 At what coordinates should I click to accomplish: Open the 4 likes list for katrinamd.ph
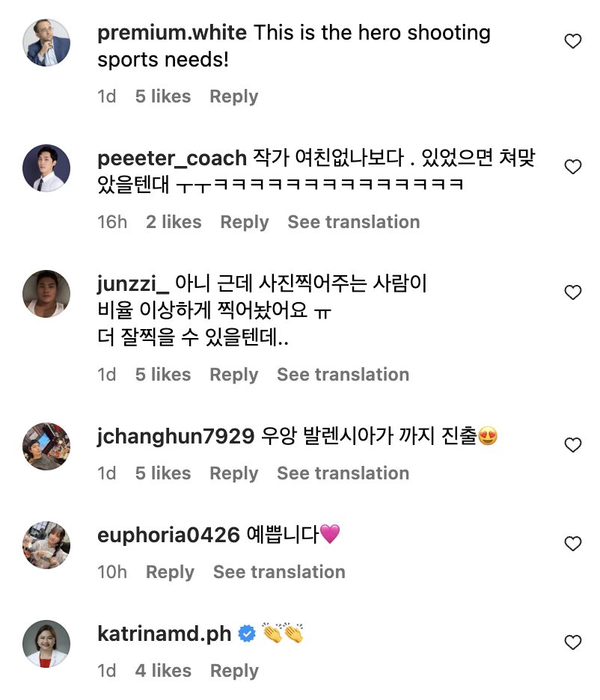[162, 671]
